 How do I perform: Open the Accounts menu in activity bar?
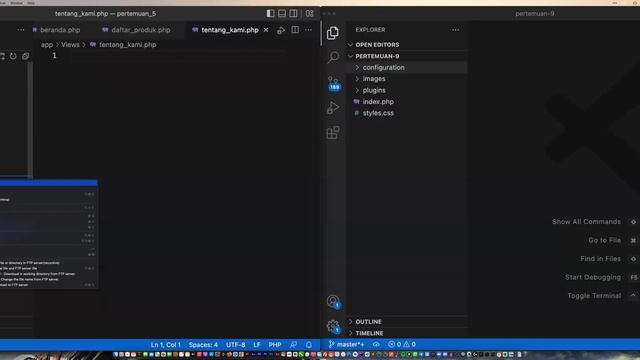(333, 302)
